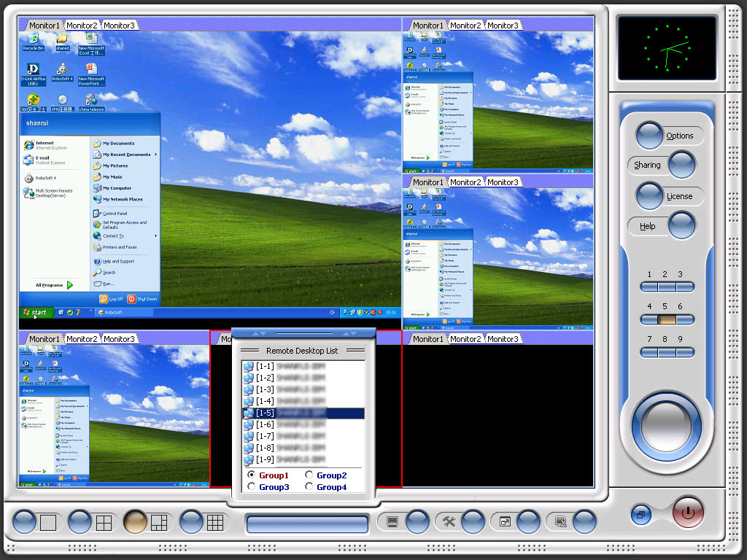Click Shut Down in remote start menu
This screenshot has width=747, height=560.
142,299
